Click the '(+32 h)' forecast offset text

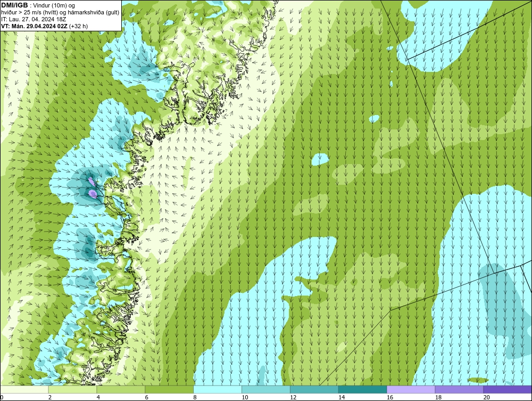(x=78, y=26)
